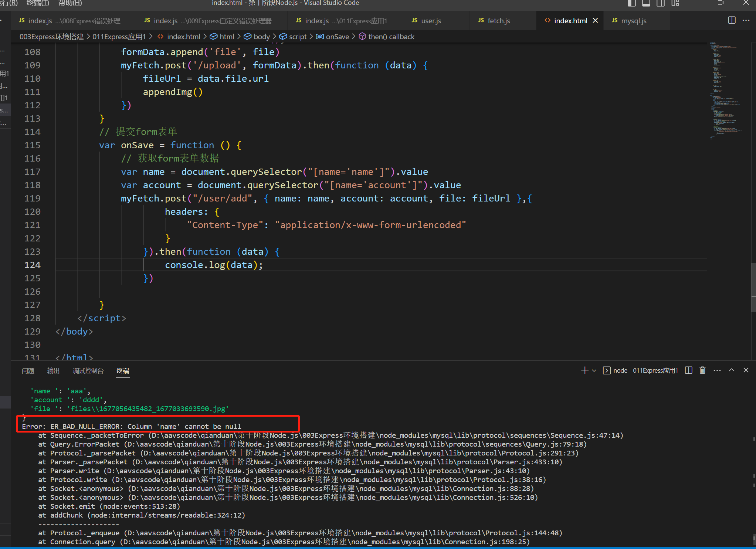
Task: Click breadcrumb then() callback
Action: 387,37
